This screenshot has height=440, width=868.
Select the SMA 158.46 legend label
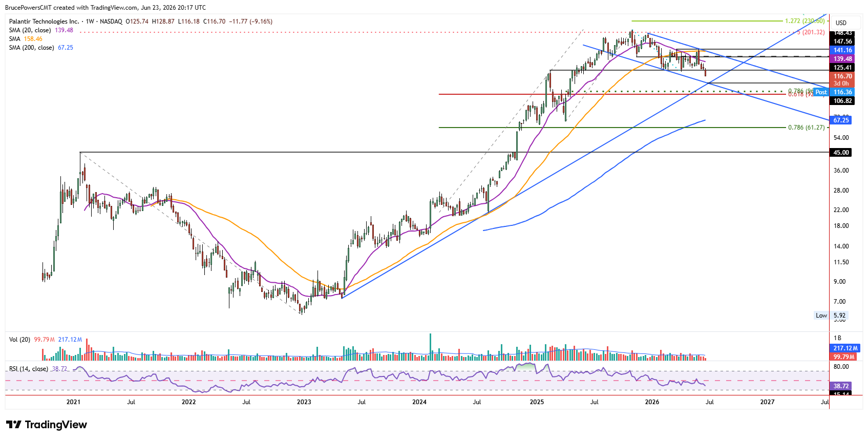(26, 39)
